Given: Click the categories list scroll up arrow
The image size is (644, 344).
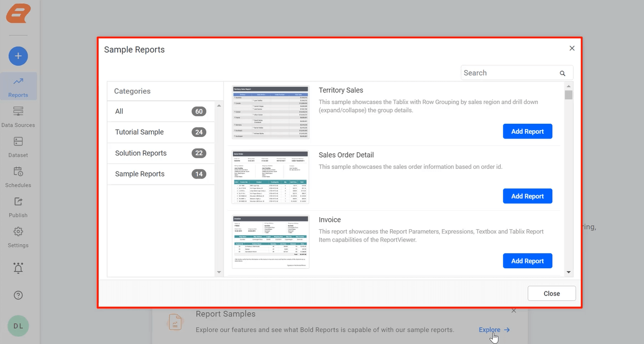Looking at the screenshot, I should (x=219, y=105).
